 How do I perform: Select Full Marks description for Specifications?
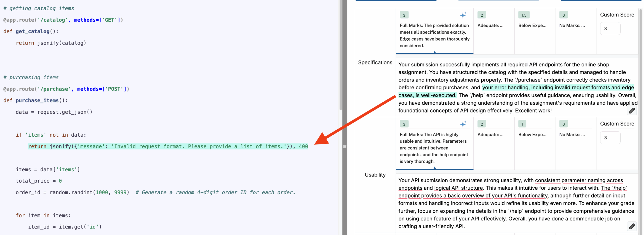434,35
